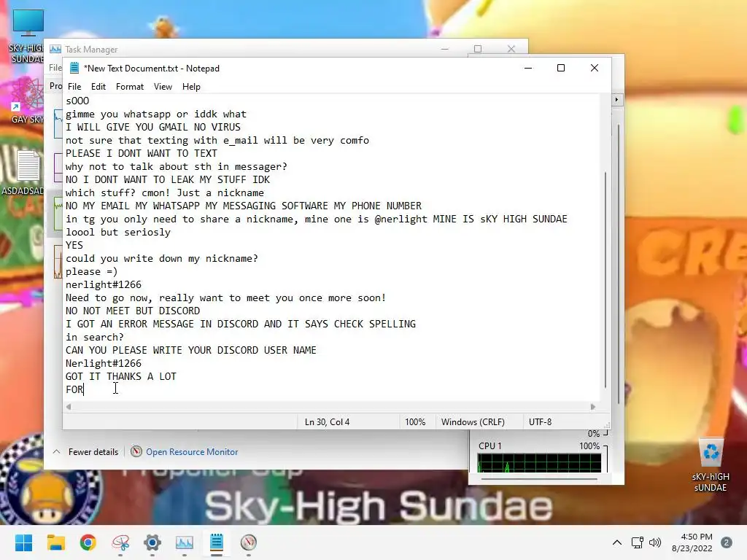
Task: Click the 100% zoom status bar entry
Action: pyautogui.click(x=415, y=422)
